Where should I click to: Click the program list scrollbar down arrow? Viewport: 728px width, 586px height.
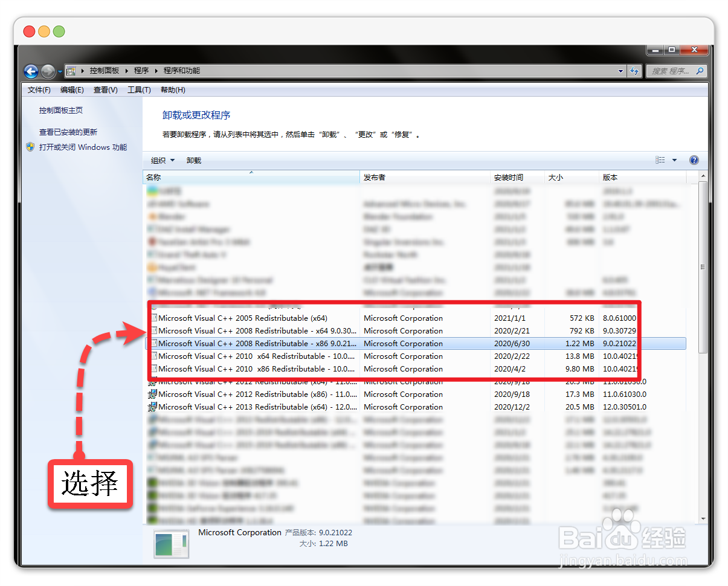tap(703, 518)
